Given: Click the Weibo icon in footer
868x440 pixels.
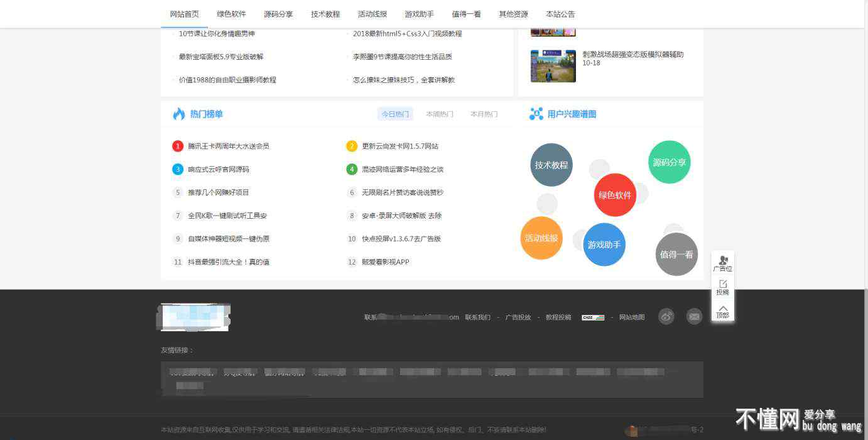Looking at the screenshot, I should coord(666,317).
